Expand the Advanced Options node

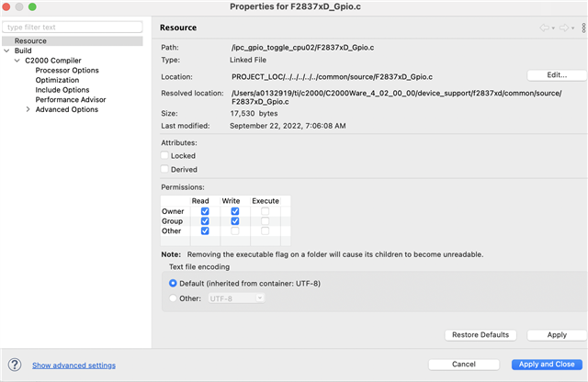coord(28,109)
